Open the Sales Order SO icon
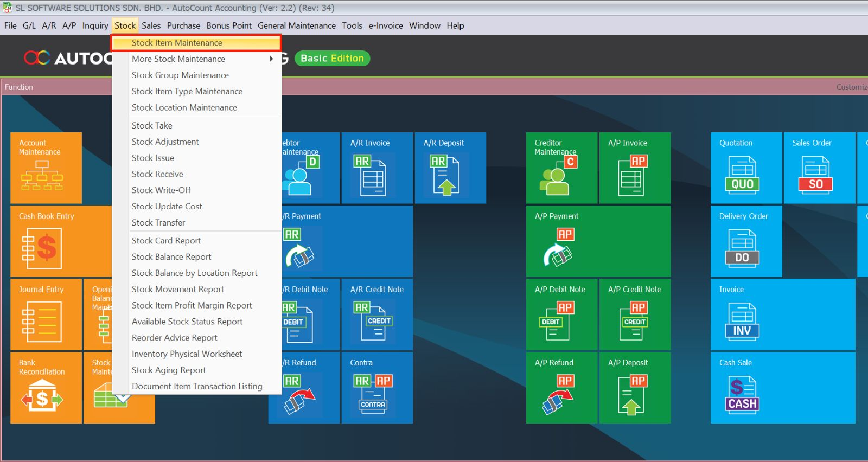 click(815, 175)
